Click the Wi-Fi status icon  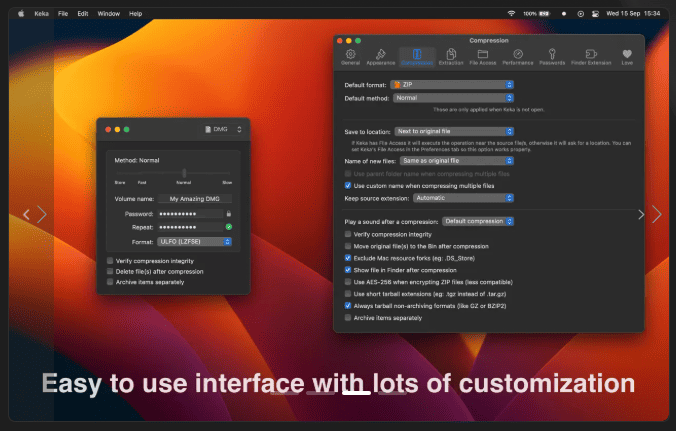click(511, 13)
